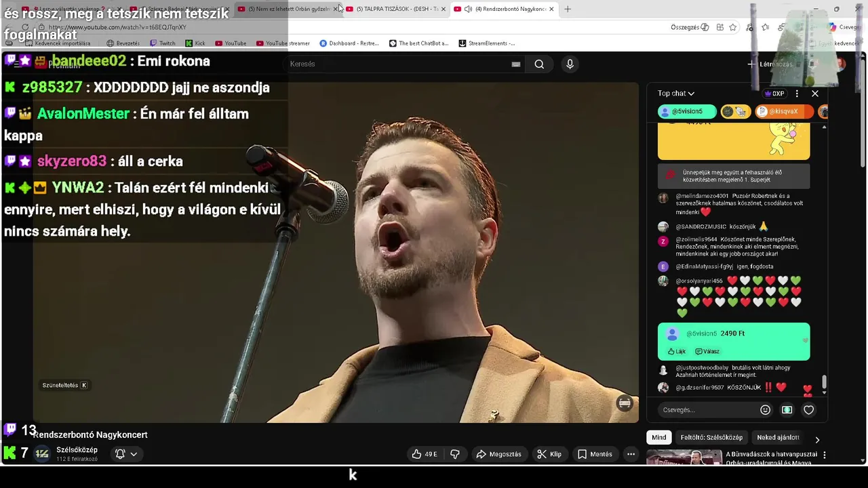Mute audio via Rendszerbontó tab speaker icon
The width and height of the screenshot is (868, 488).
[468, 9]
